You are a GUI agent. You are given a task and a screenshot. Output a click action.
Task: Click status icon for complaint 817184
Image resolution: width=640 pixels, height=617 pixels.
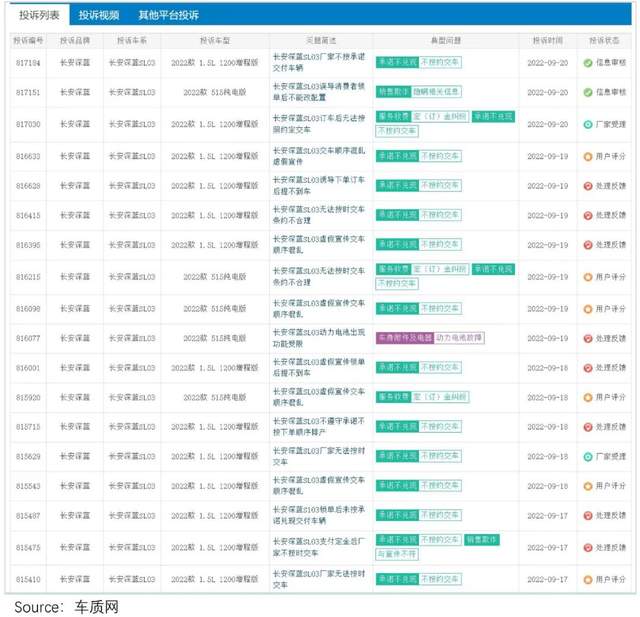pos(588,62)
